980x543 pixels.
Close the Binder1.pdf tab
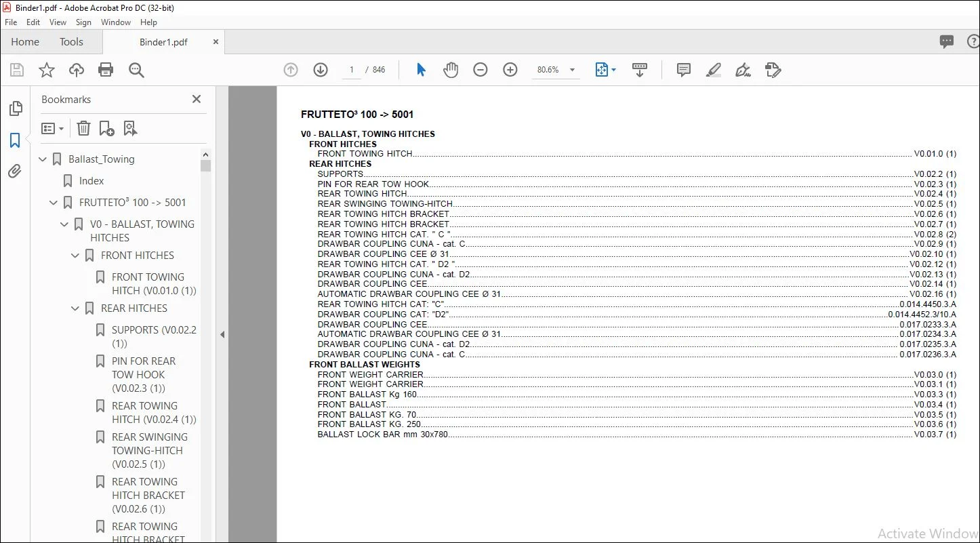point(216,42)
